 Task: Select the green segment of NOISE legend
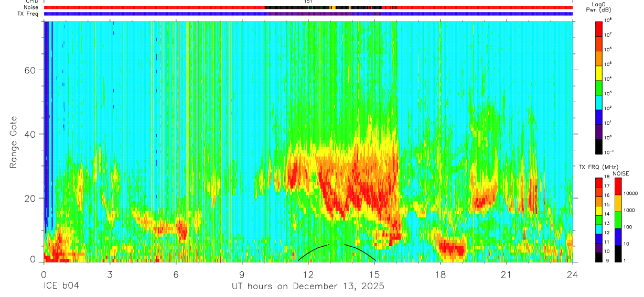pyautogui.click(x=617, y=220)
